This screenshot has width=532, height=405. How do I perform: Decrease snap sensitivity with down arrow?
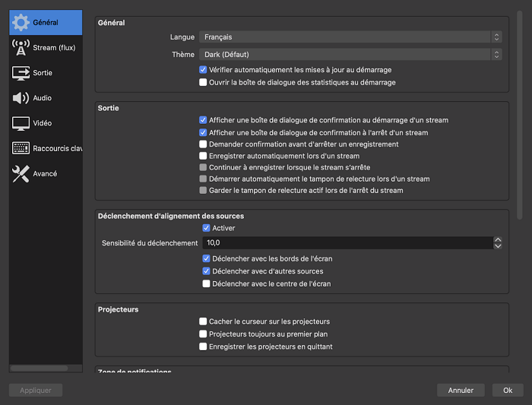pyautogui.click(x=498, y=246)
